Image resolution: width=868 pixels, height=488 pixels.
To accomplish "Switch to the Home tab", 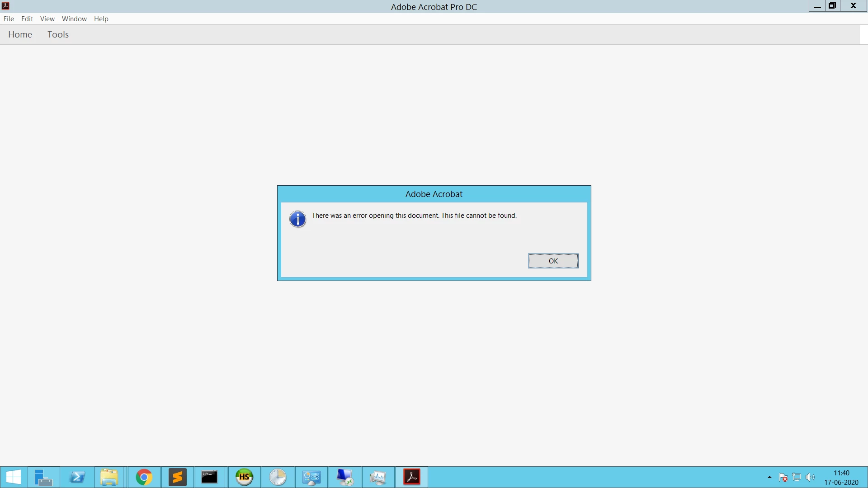I will pyautogui.click(x=20, y=35).
